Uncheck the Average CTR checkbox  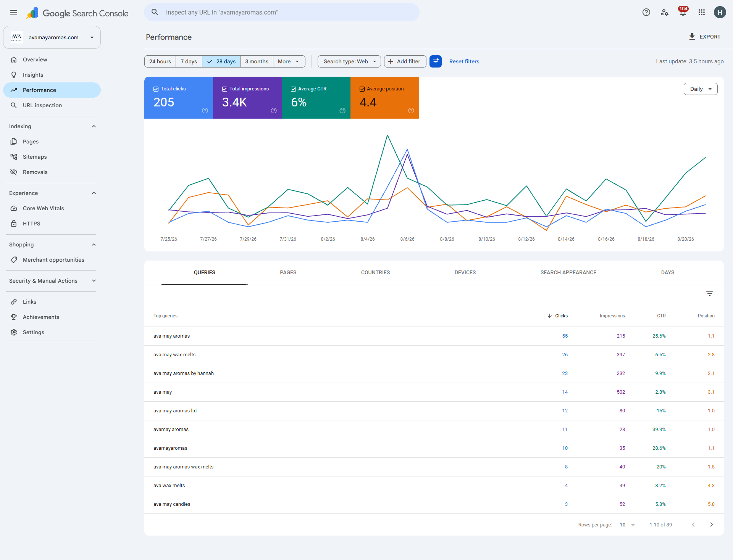point(293,89)
